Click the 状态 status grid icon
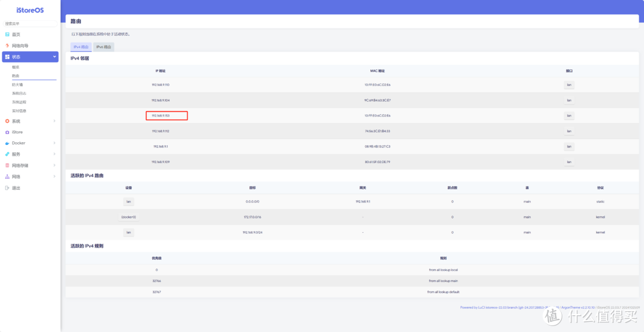The width and height of the screenshot is (644, 332). click(x=7, y=57)
